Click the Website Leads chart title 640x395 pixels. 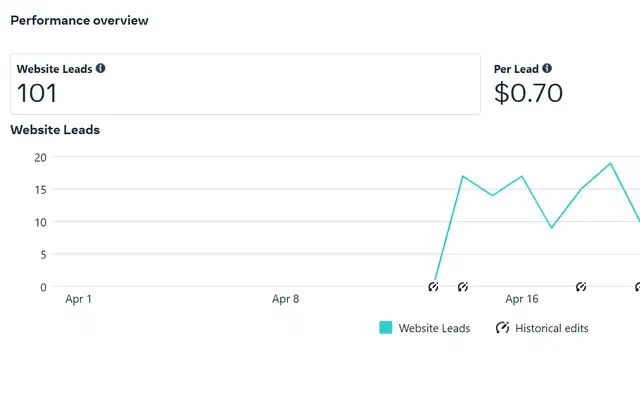[55, 130]
